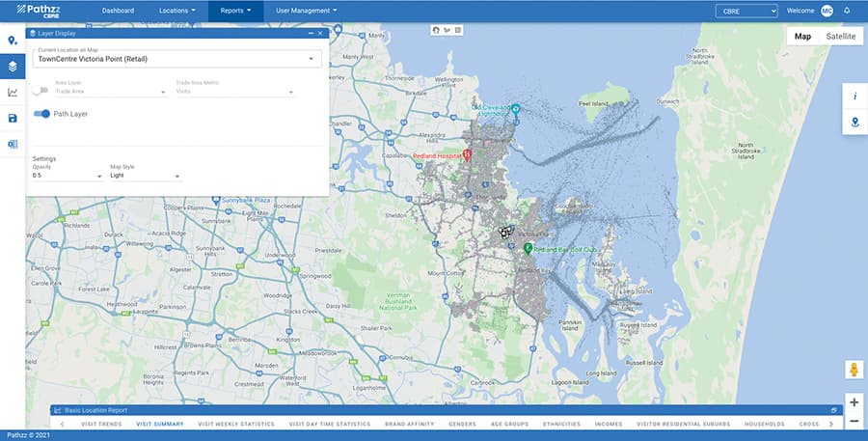Click the export spreadsheet icon in the sidebar

pos(13,144)
